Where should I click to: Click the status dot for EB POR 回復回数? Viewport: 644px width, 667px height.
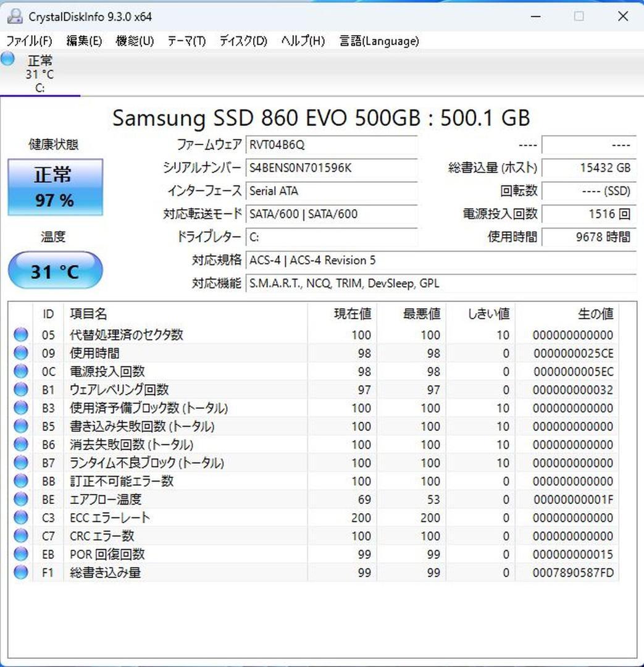point(20,555)
